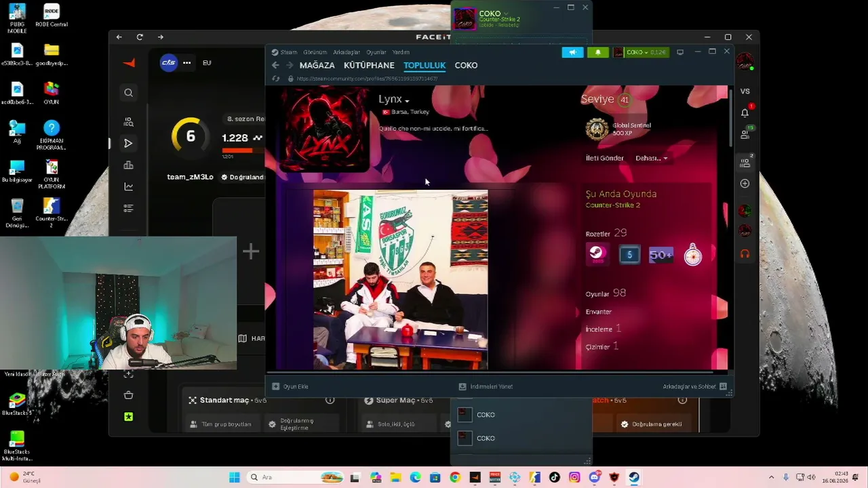Select the TOPLULUK tab
This screenshot has height=488, width=868.
[425, 65]
